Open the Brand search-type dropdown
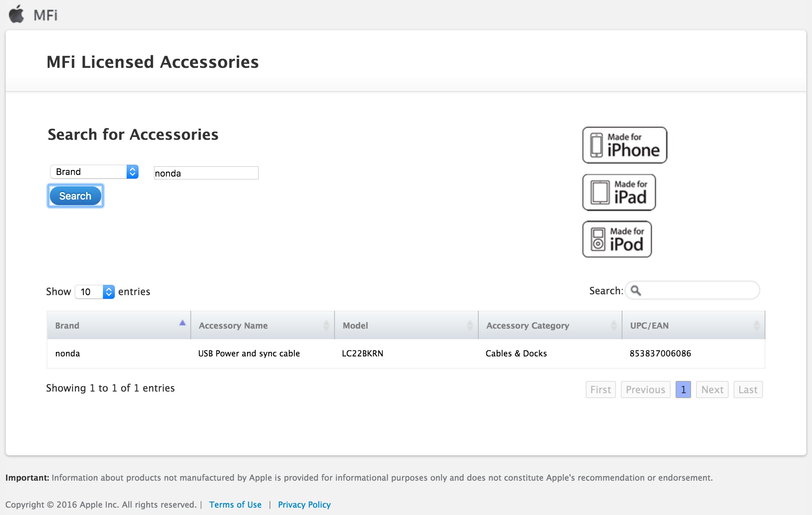This screenshot has height=515, width=812. pyautogui.click(x=94, y=172)
